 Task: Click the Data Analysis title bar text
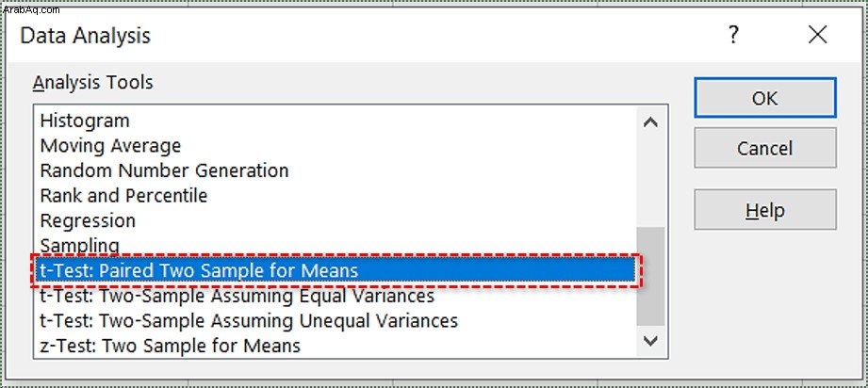[85, 36]
